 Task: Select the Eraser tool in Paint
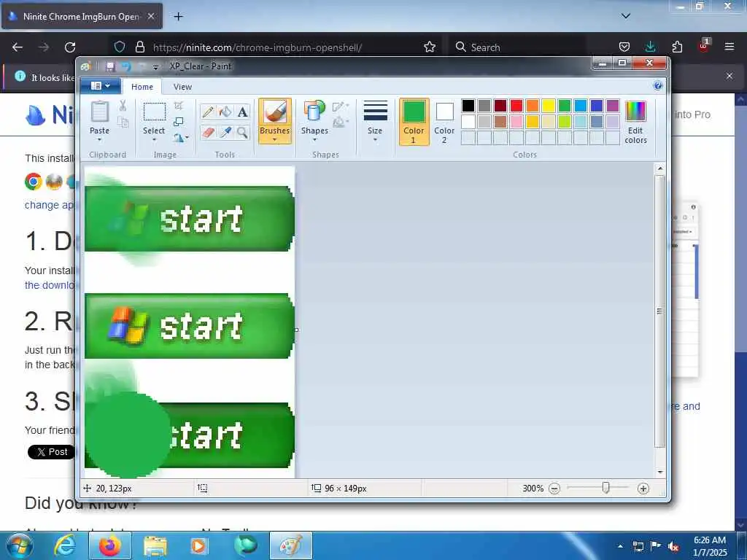(208, 132)
